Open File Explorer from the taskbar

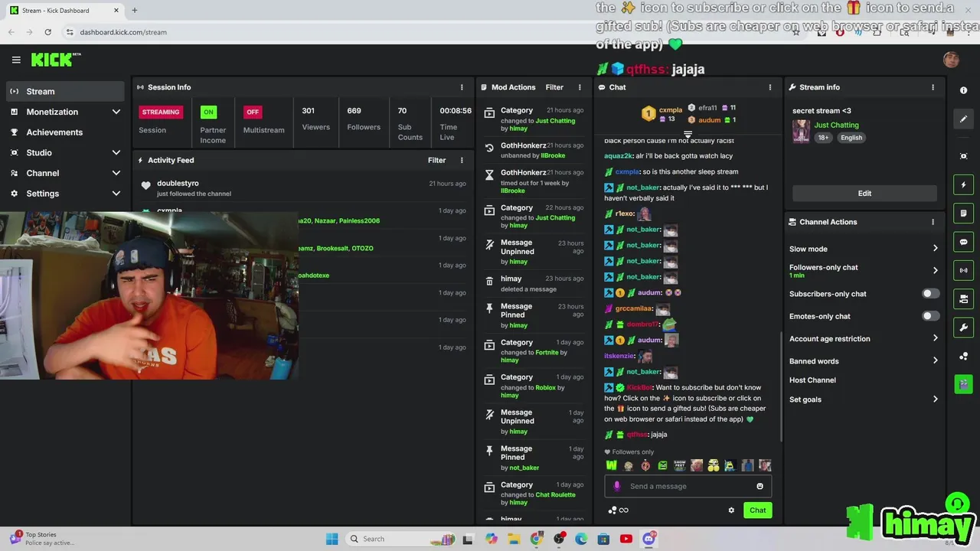[514, 539]
